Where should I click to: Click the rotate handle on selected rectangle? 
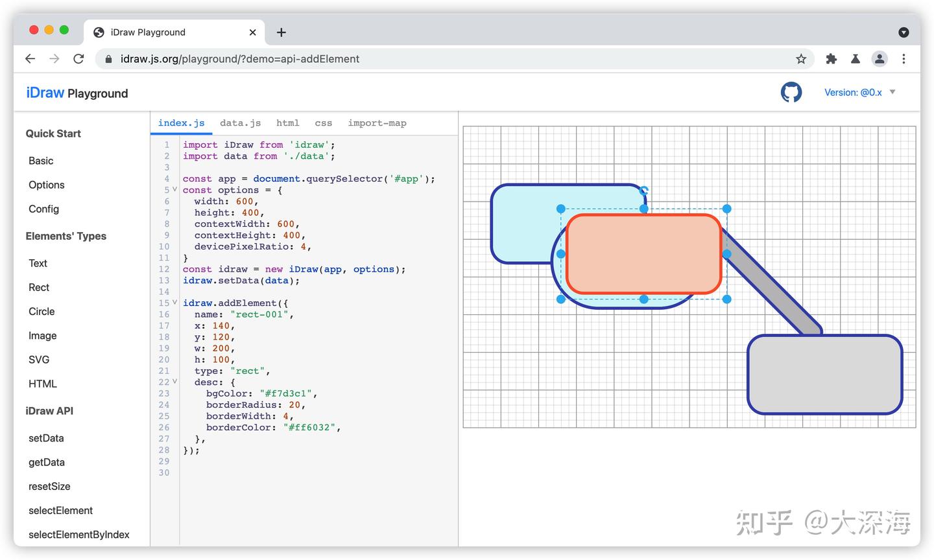(x=644, y=191)
